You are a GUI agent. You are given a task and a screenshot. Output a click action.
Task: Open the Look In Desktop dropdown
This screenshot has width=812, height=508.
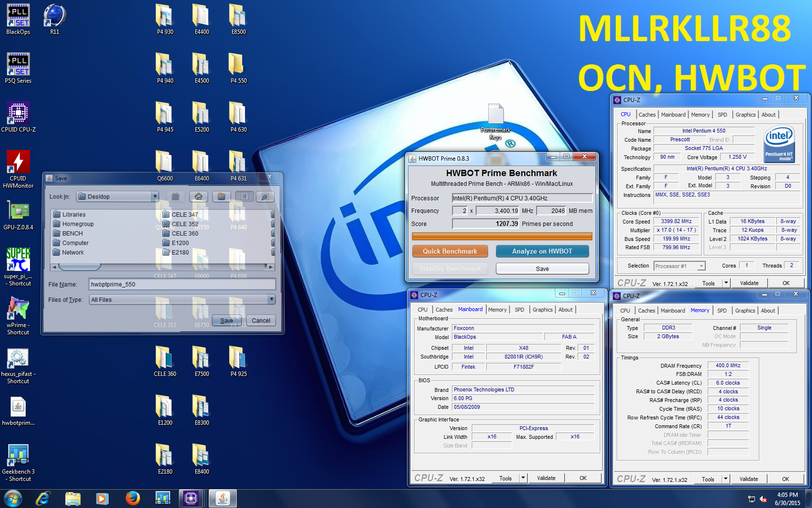click(x=117, y=196)
